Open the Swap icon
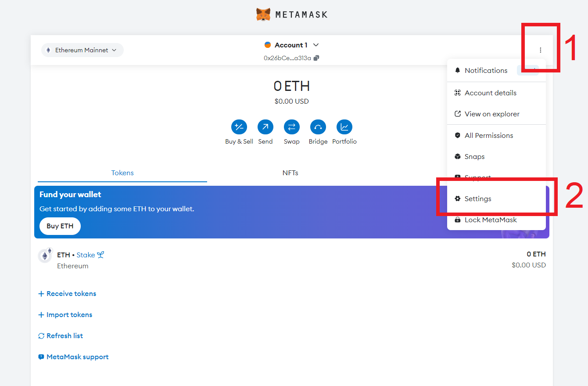588x386 pixels. coord(292,127)
